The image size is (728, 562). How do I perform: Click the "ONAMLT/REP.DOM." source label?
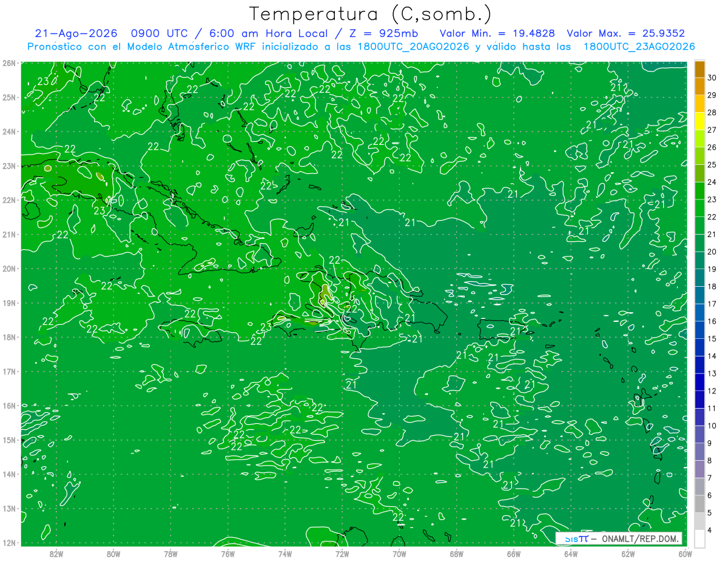click(x=639, y=539)
